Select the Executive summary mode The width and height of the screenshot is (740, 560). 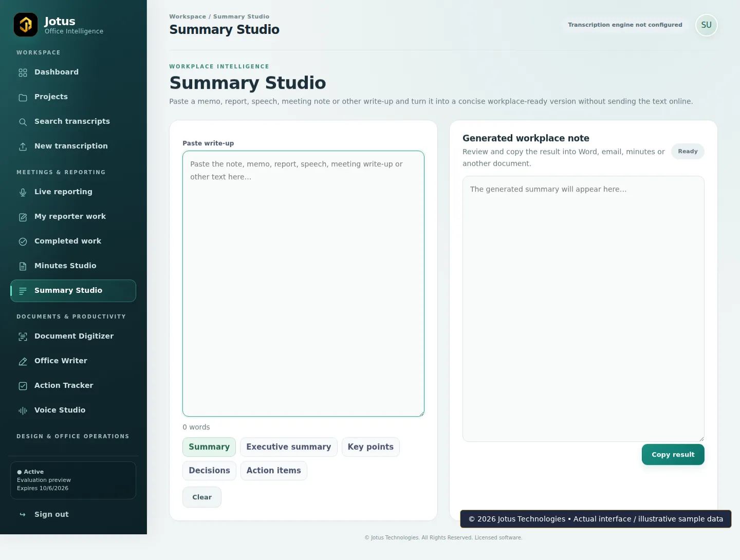289,447
